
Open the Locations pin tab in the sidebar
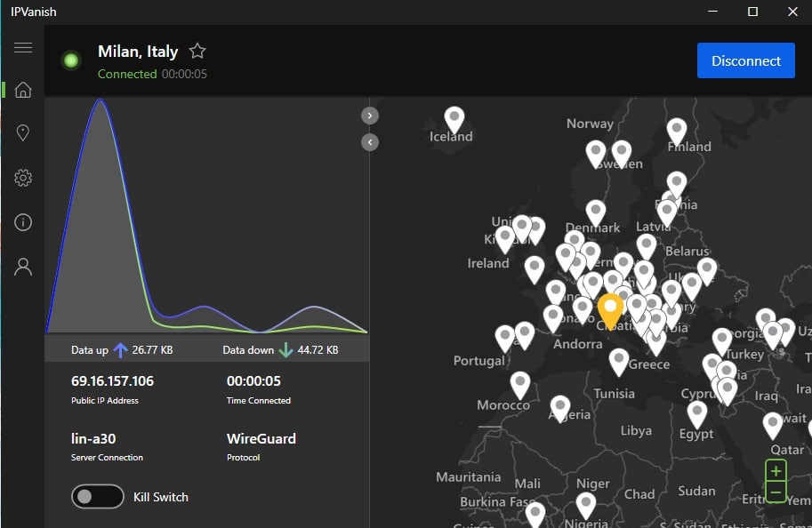(23, 133)
